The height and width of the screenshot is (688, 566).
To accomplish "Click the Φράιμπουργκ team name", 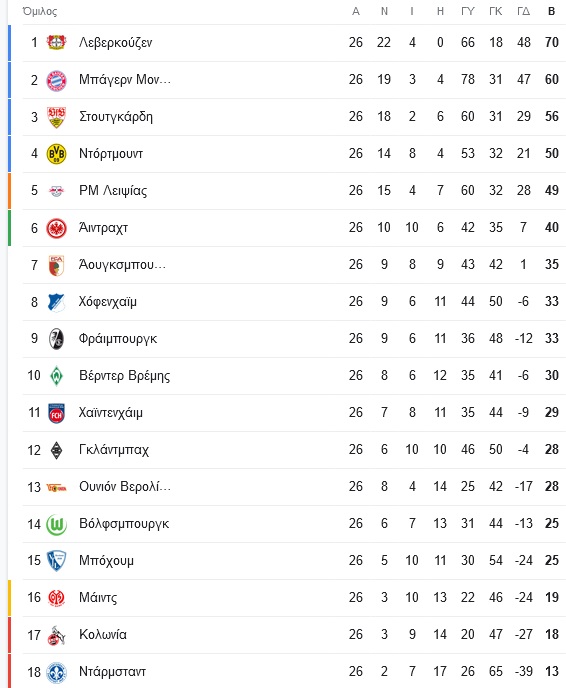I will point(118,339).
